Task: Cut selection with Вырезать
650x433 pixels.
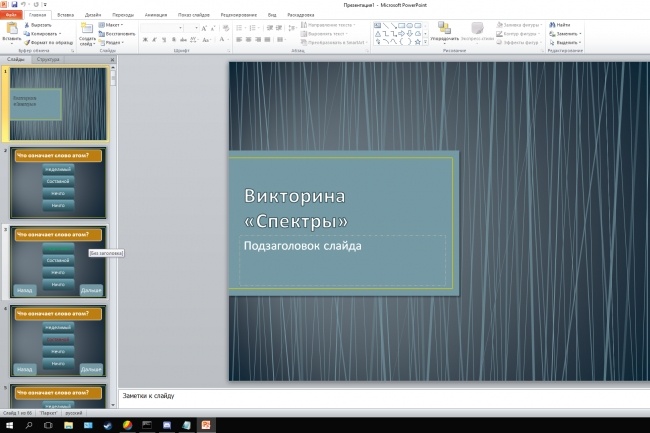Action: coord(38,25)
